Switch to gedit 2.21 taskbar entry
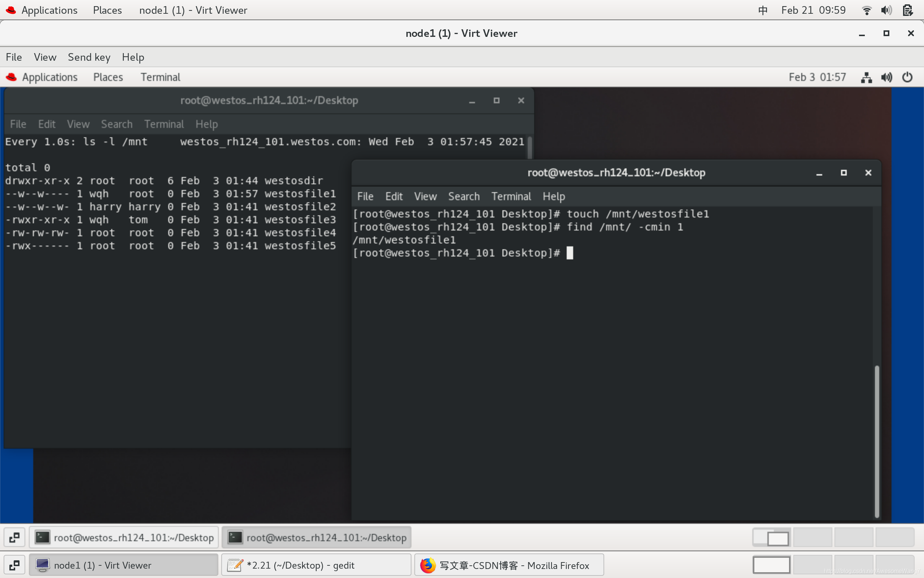This screenshot has height=578, width=924. pyautogui.click(x=317, y=565)
